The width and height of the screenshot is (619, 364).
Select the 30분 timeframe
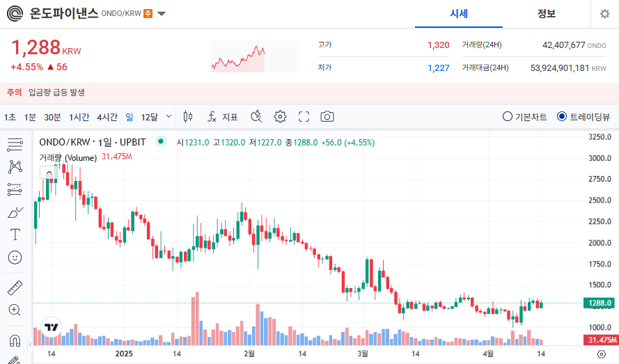click(x=52, y=117)
